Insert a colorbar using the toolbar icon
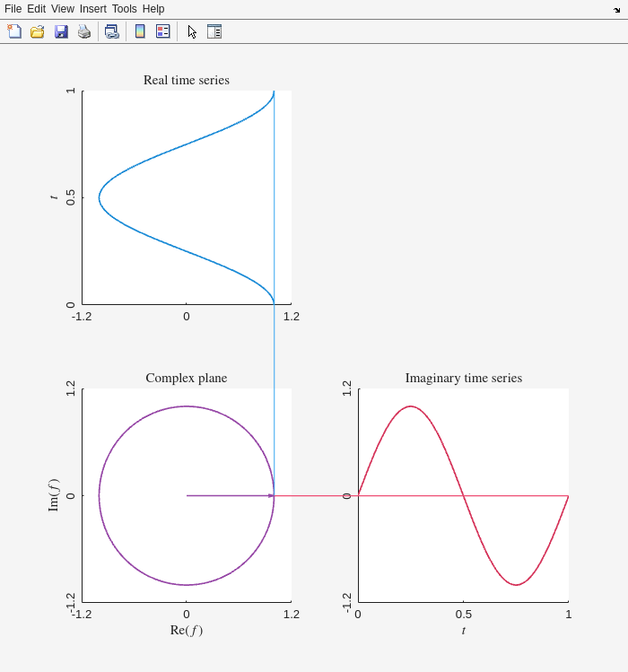The width and height of the screenshot is (628, 672). pos(140,31)
